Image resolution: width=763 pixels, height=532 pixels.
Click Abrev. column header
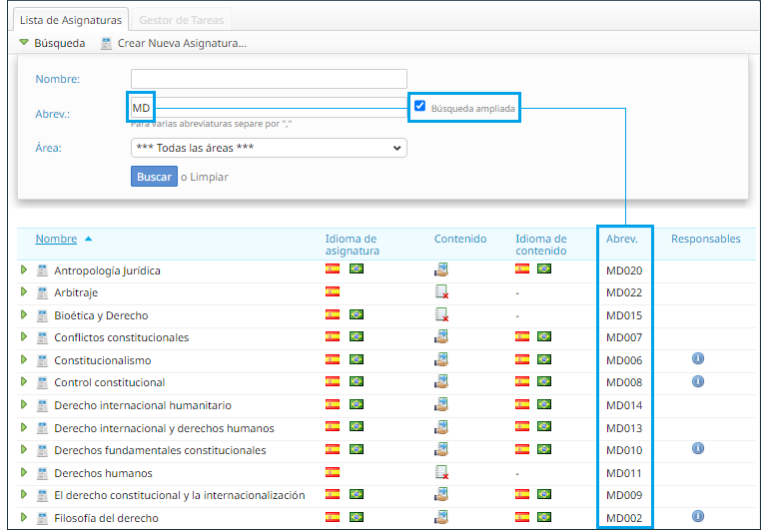pos(621,239)
